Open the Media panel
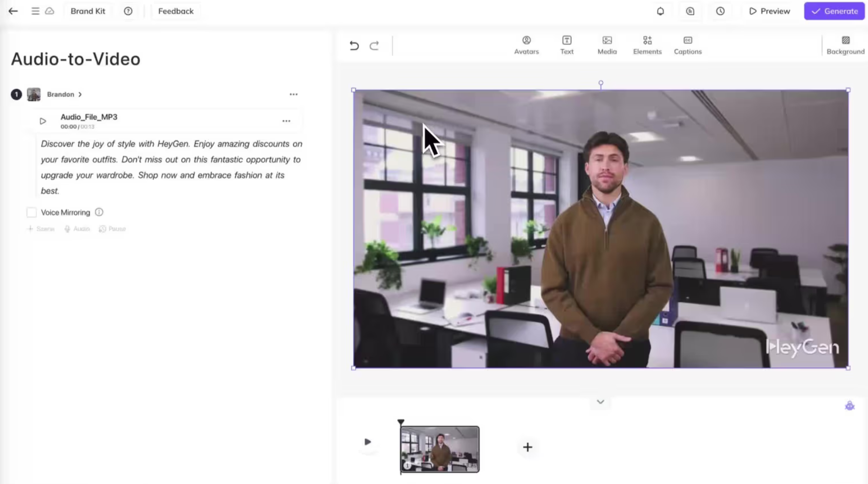 (607, 45)
